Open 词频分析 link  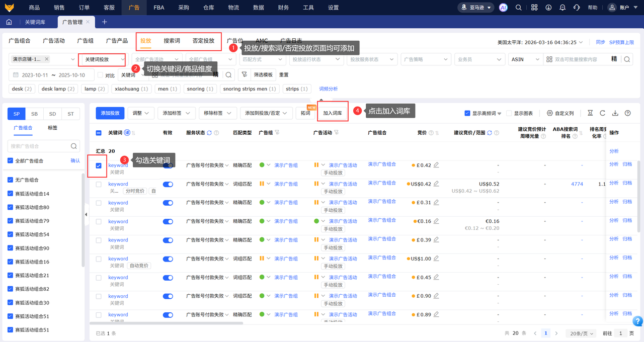click(329, 89)
